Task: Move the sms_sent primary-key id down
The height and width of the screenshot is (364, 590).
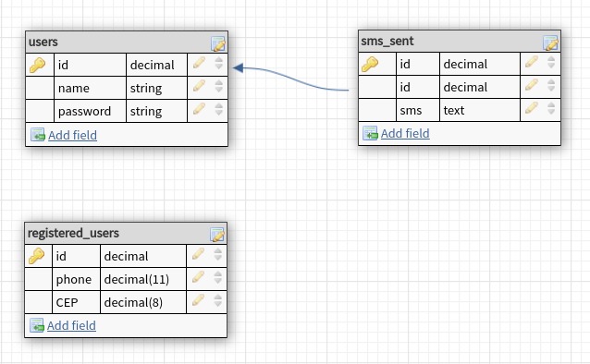Action: (x=551, y=66)
